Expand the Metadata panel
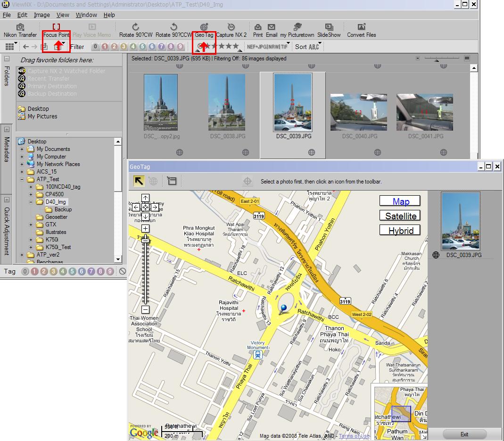 tap(7, 129)
